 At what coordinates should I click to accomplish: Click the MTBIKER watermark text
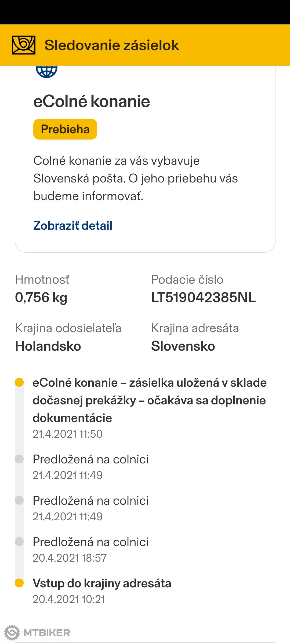pos(47,633)
